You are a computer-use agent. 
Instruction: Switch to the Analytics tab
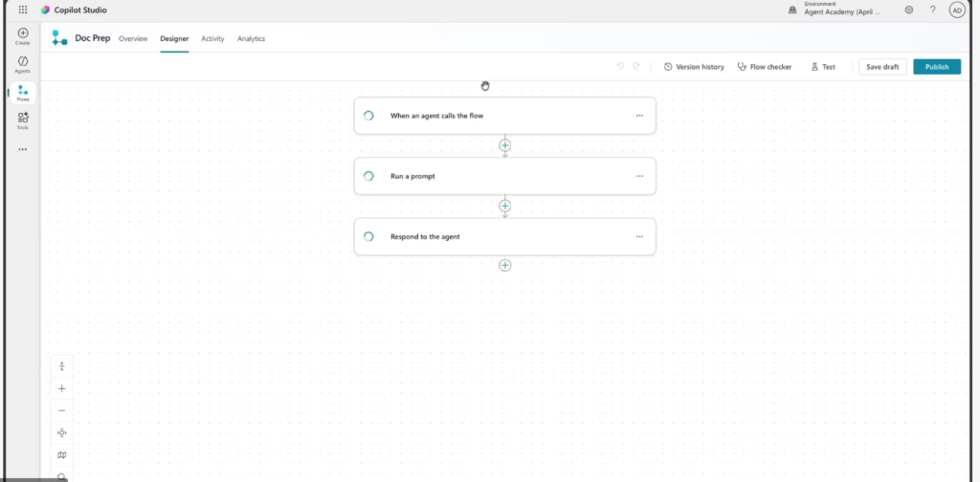(x=251, y=38)
